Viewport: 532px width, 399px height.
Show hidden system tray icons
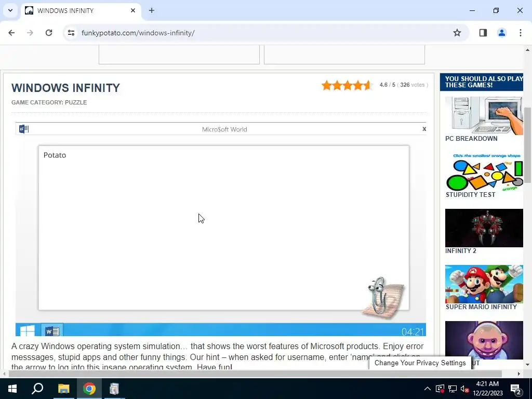point(427,389)
